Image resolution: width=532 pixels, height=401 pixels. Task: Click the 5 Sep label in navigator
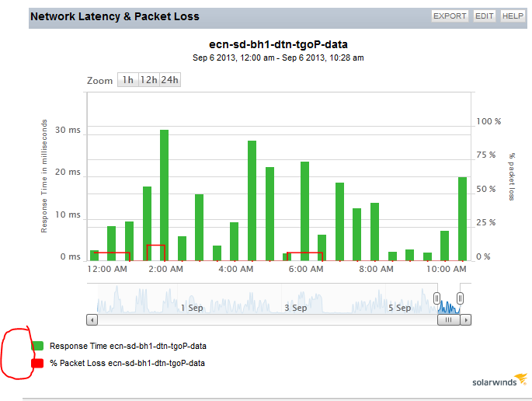pyautogui.click(x=399, y=308)
